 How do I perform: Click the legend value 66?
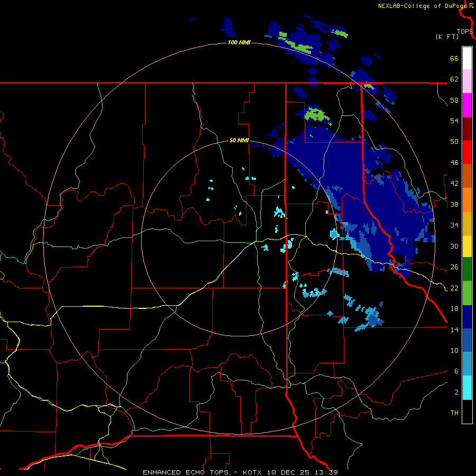point(454,59)
